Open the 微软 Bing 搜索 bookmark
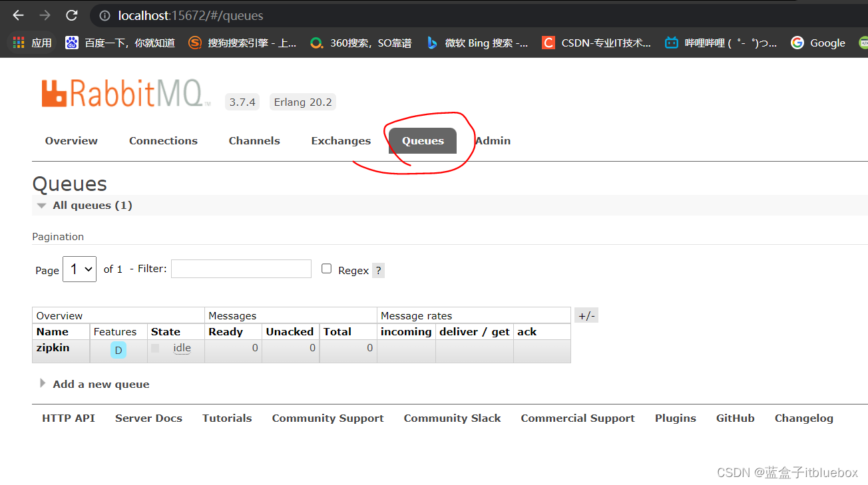 coord(477,43)
